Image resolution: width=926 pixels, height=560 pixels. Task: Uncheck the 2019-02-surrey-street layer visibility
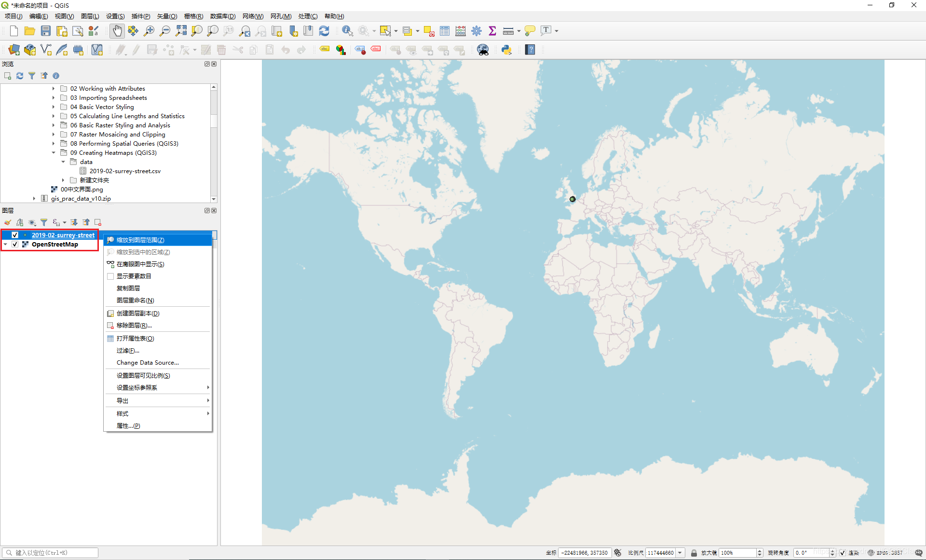coord(15,235)
